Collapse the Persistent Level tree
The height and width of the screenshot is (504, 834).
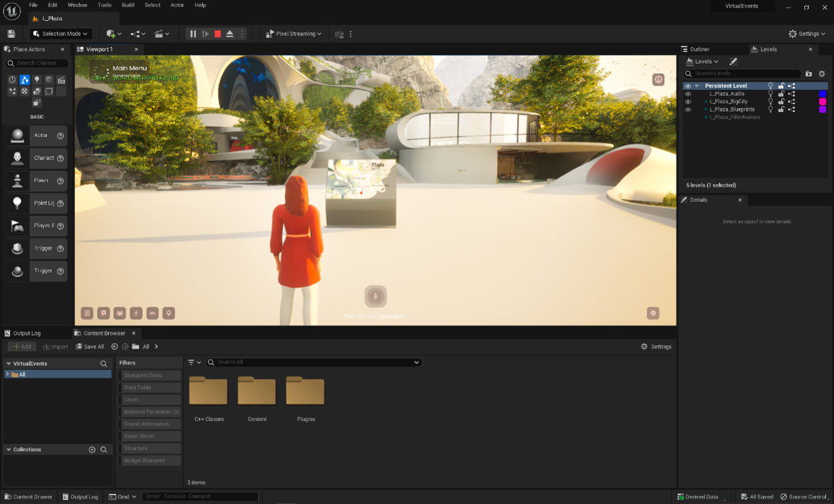click(x=697, y=86)
